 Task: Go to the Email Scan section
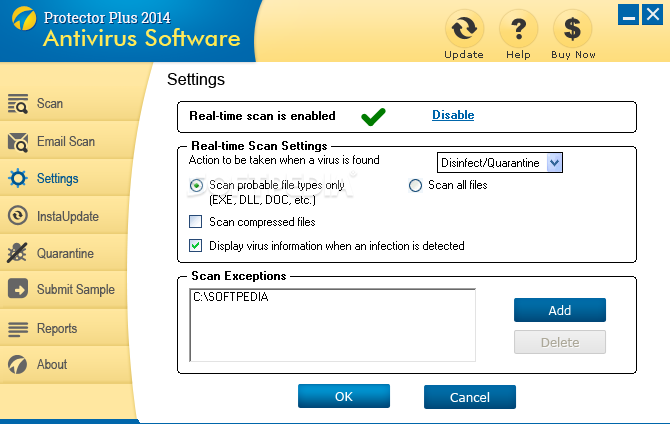[66, 141]
